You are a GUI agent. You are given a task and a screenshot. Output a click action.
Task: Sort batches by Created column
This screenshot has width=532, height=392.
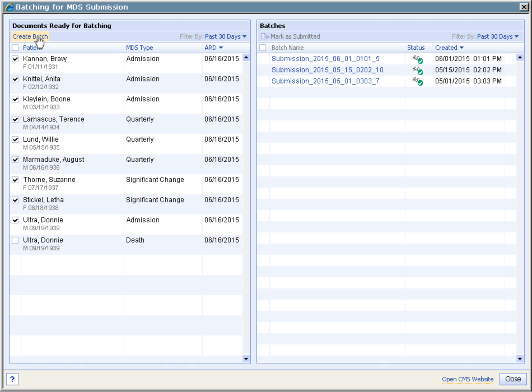click(x=449, y=48)
